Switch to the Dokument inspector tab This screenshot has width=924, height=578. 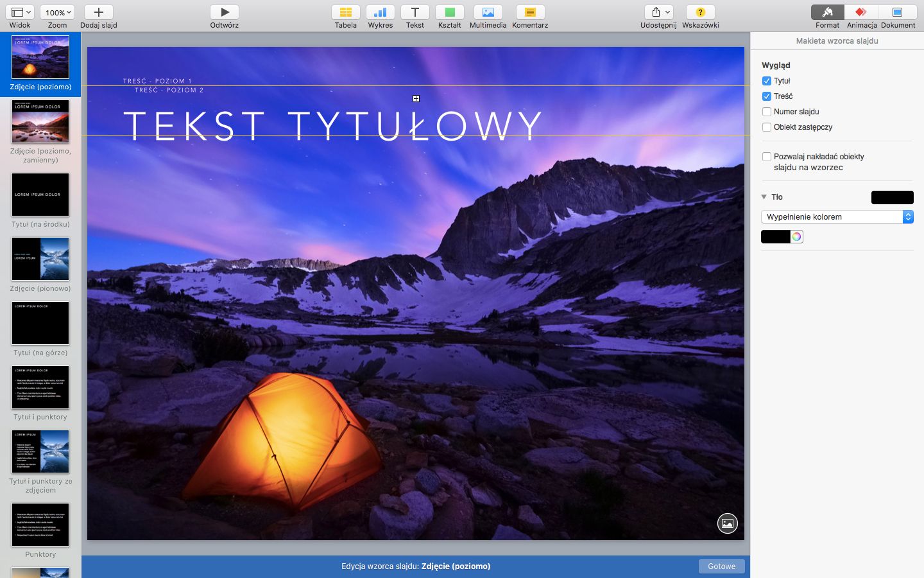coord(898,12)
